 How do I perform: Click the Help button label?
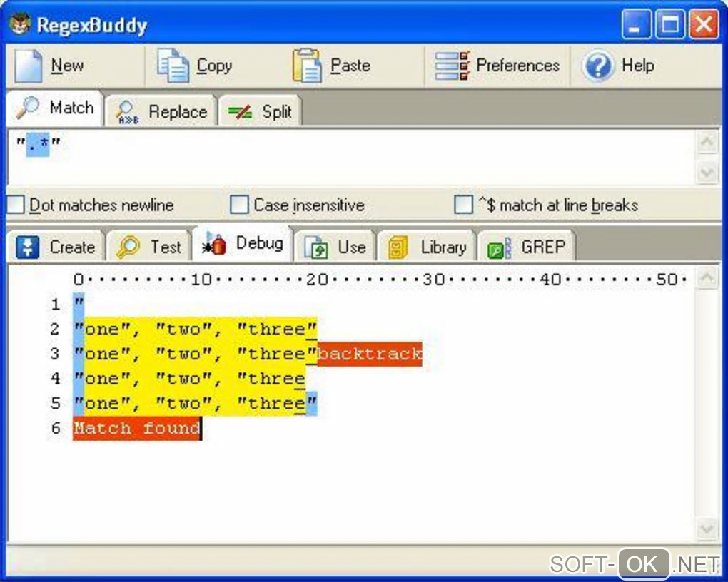(x=638, y=66)
